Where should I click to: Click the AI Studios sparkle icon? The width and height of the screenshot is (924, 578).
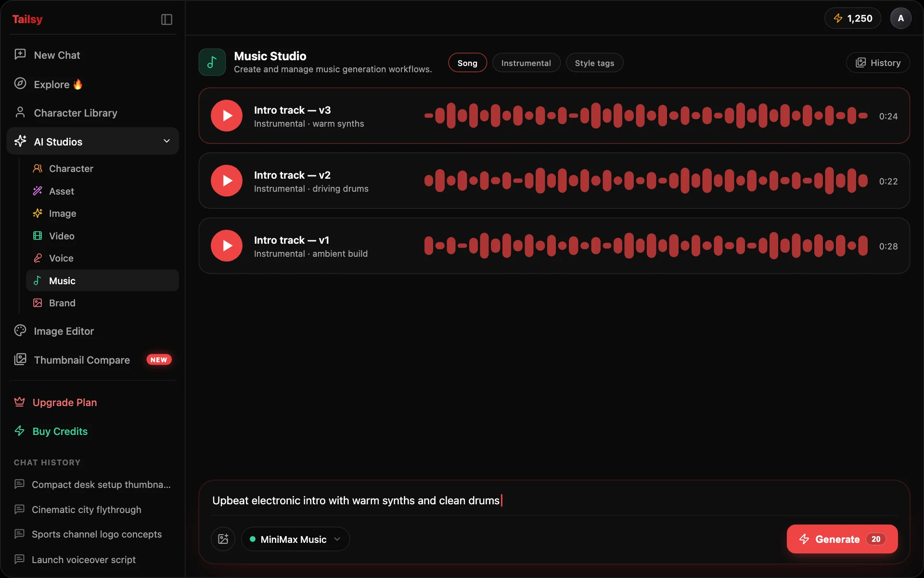point(20,141)
